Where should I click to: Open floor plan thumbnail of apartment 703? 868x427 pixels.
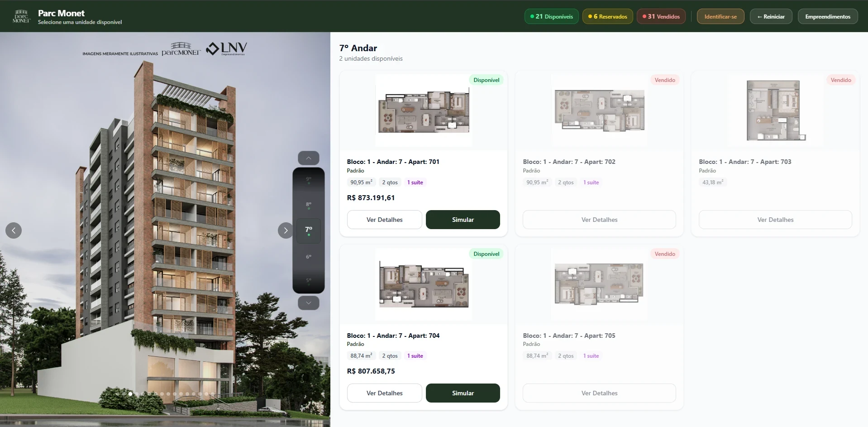click(775, 110)
